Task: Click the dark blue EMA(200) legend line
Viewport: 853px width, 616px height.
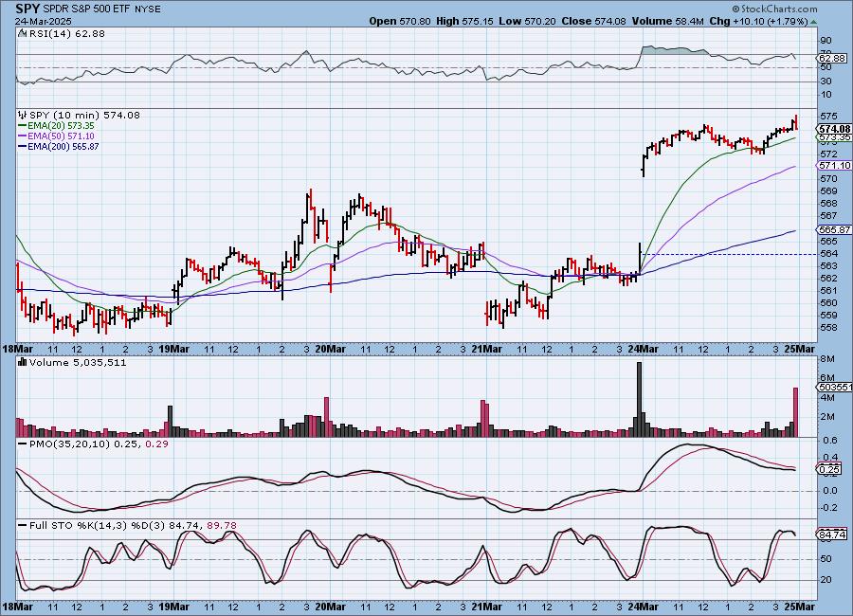Action: click(x=23, y=146)
